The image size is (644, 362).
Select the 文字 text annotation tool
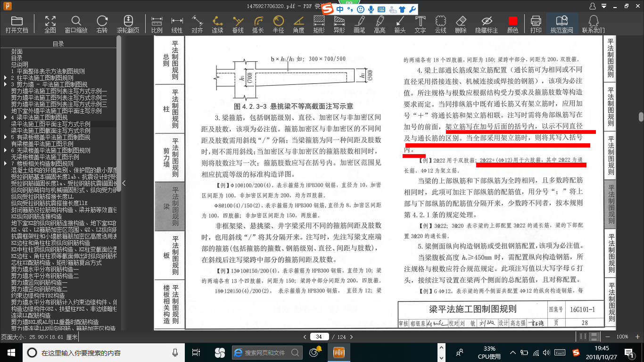point(420,25)
